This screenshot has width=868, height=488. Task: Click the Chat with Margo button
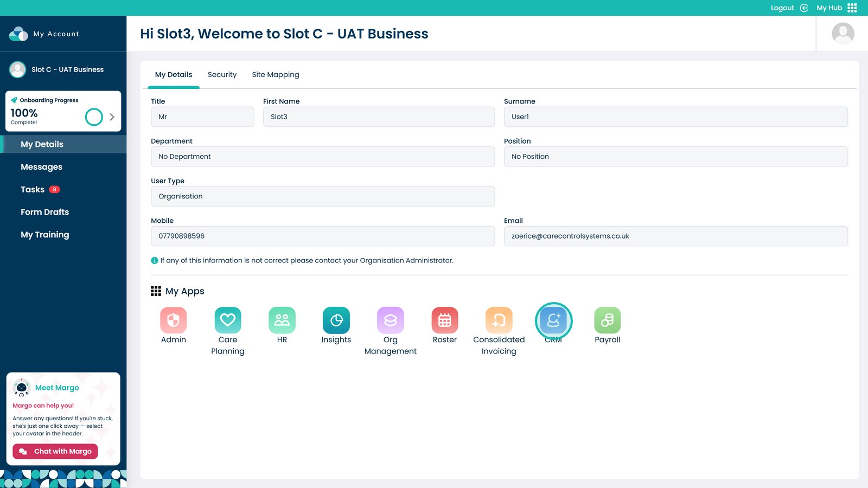coord(55,451)
